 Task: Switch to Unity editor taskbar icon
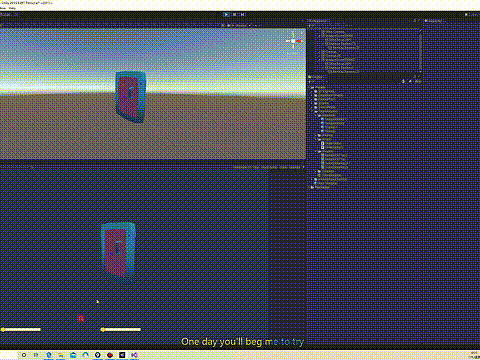tap(122, 355)
